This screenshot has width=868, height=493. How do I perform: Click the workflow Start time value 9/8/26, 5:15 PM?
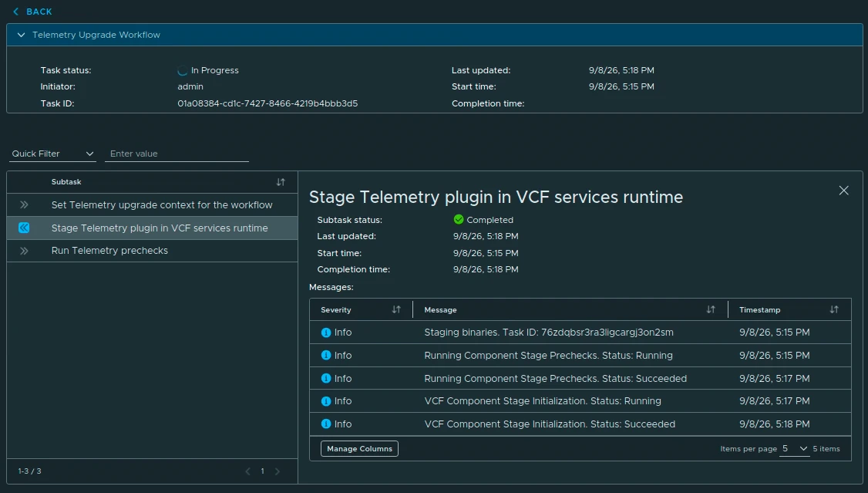(621, 86)
